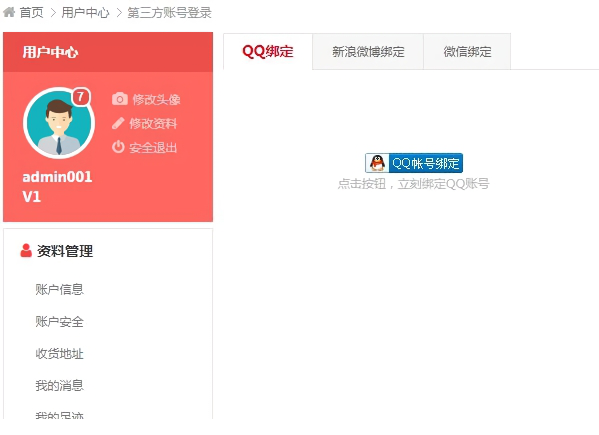
Task: Click 安全退出 to log out
Action: point(153,148)
